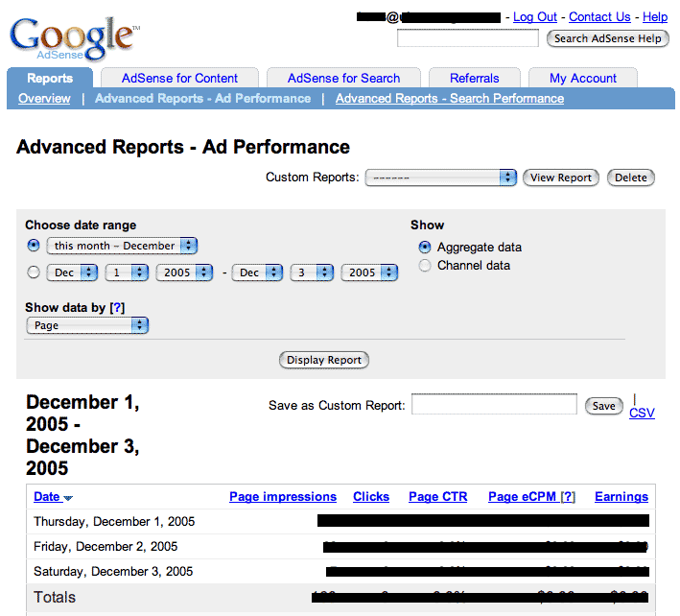Click the Log Out link
The image size is (680, 616).
pos(535,17)
